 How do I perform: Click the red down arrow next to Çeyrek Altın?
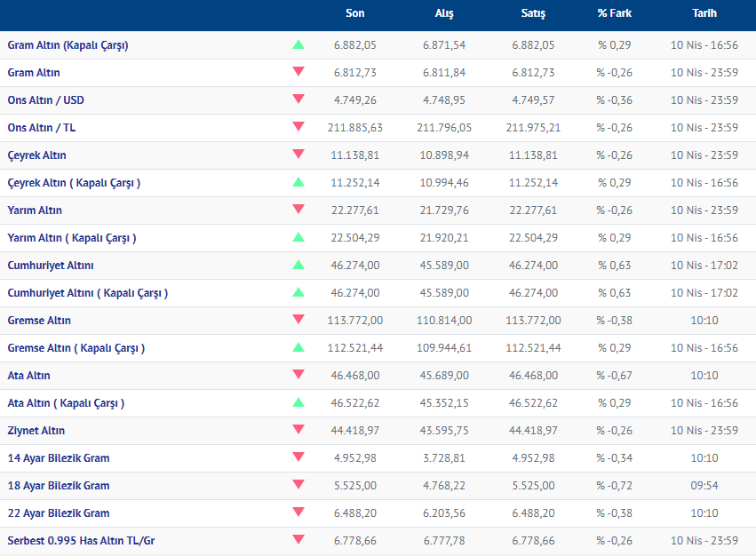pyautogui.click(x=298, y=155)
